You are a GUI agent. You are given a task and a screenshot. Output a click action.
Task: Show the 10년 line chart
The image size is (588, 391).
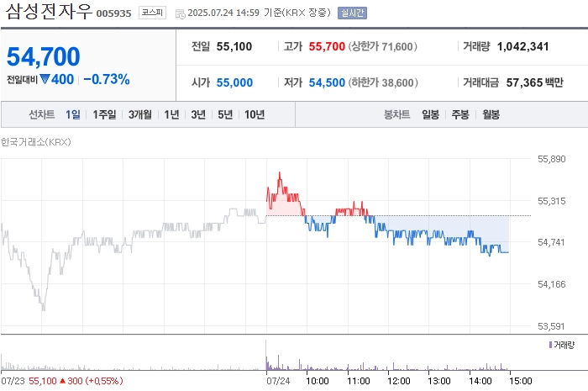(x=255, y=114)
